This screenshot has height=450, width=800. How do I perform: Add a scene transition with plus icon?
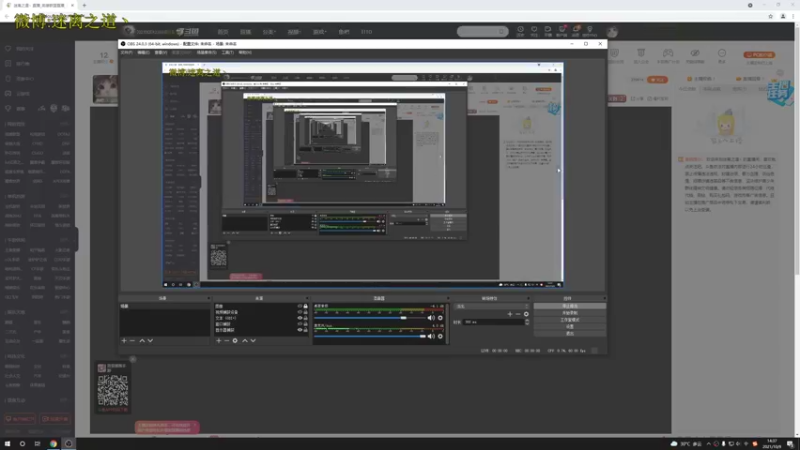pos(510,314)
